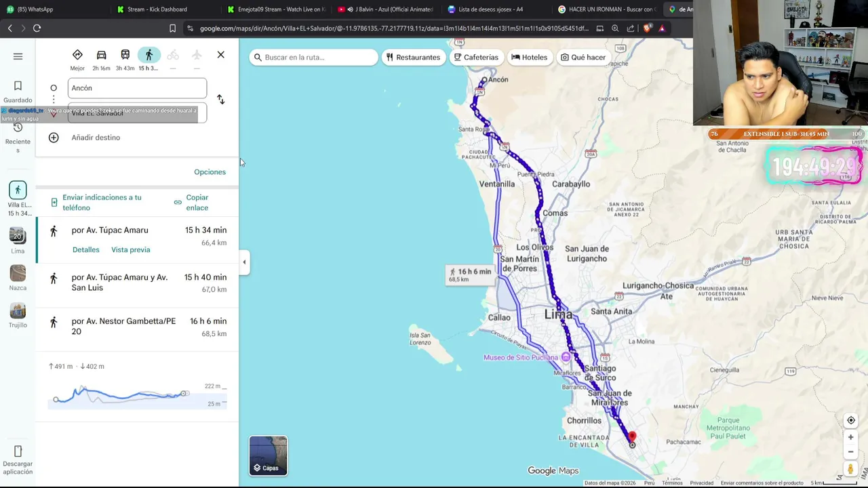
Task: Click the 16 h 6 min route label on map
Action: 469,274
